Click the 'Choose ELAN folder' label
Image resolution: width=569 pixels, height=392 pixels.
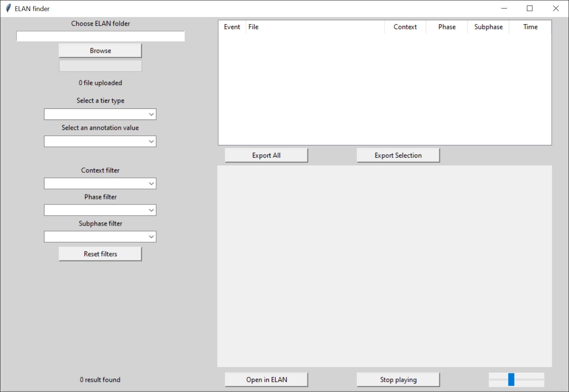[100, 23]
